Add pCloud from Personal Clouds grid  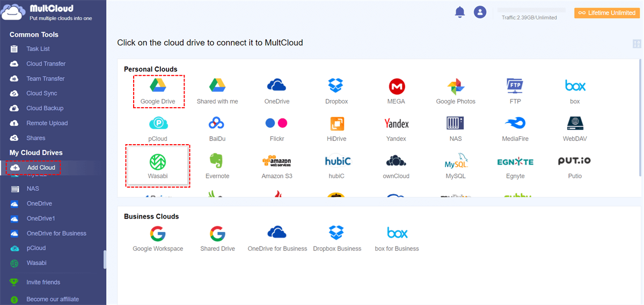point(158,129)
